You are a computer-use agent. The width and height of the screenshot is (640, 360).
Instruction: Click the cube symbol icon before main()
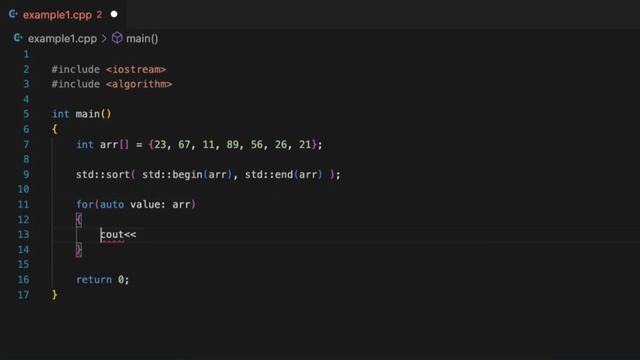[x=117, y=38]
